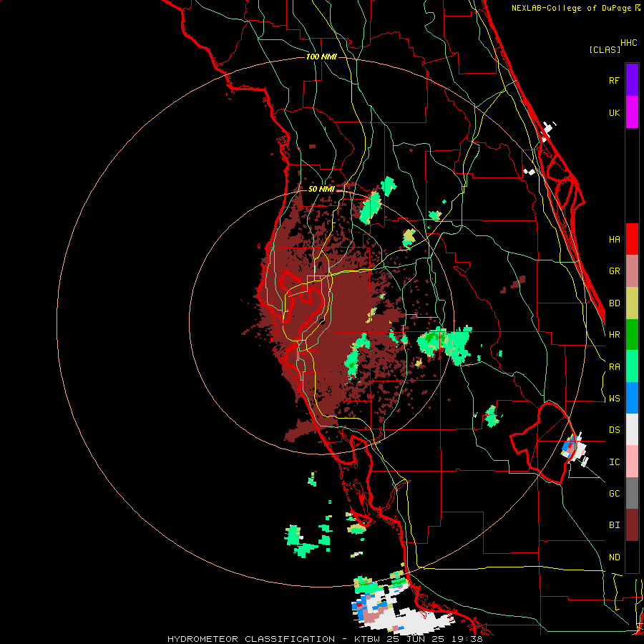Click the 'BD' legend label
The height and width of the screenshot is (644, 644).
click(x=614, y=303)
